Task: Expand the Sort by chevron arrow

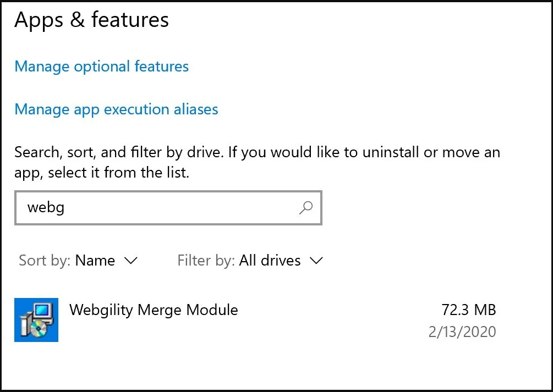Action: pos(131,260)
